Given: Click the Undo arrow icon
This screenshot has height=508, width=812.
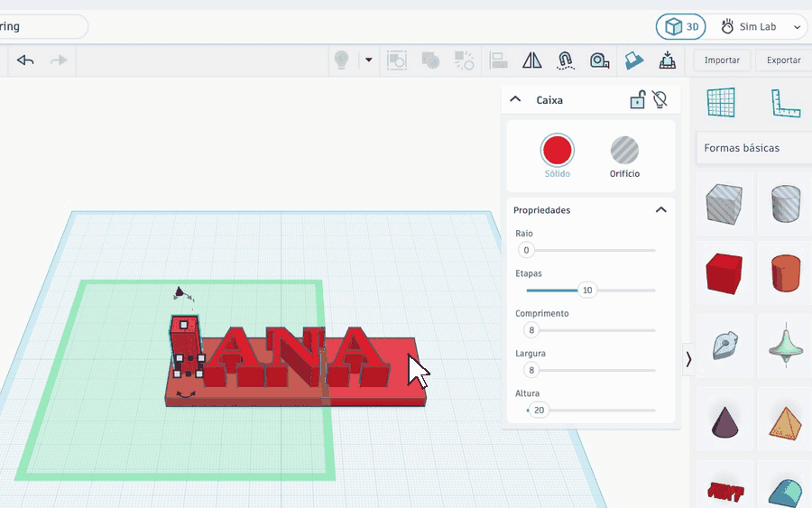Looking at the screenshot, I should [25, 60].
